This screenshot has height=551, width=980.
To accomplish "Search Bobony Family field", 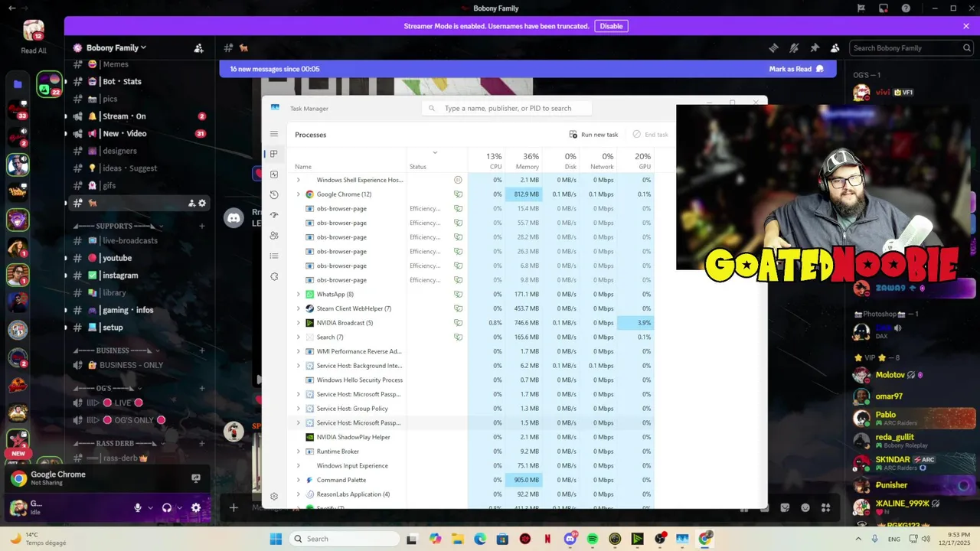I will (911, 47).
